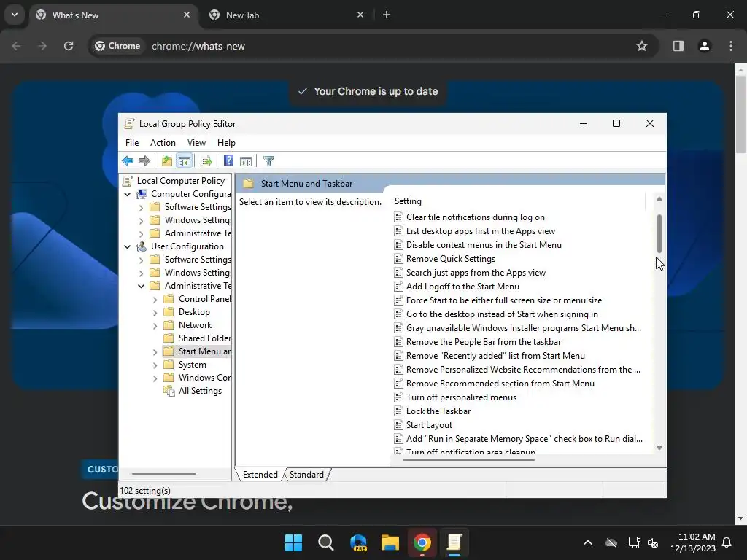Click the Chrome taskbar icon

422,542
